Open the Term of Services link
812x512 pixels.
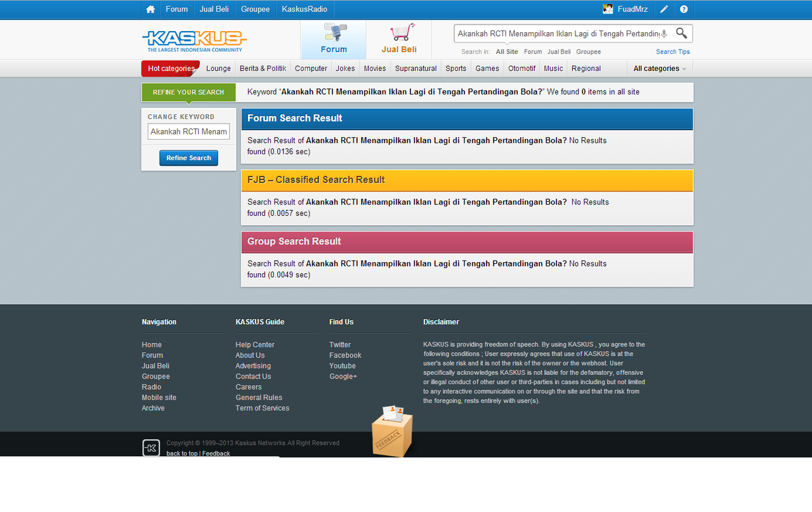pyautogui.click(x=262, y=409)
